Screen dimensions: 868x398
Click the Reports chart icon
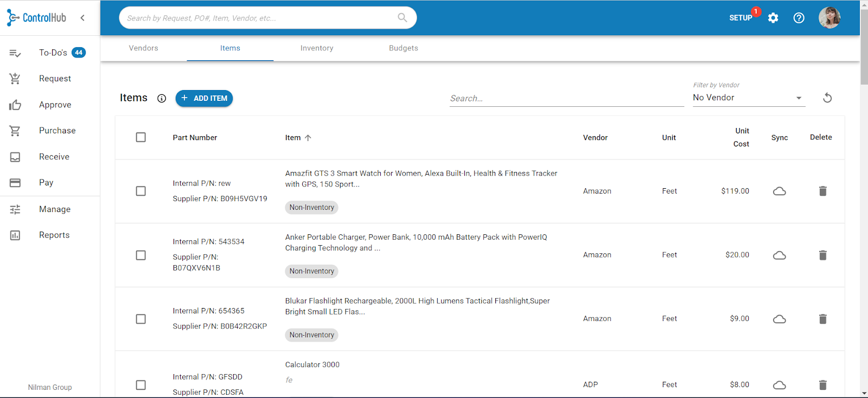[x=15, y=235]
